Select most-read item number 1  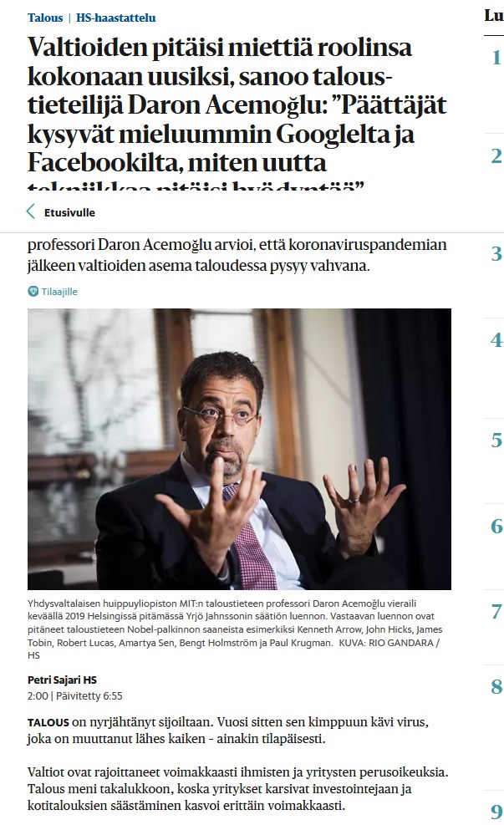point(496,58)
